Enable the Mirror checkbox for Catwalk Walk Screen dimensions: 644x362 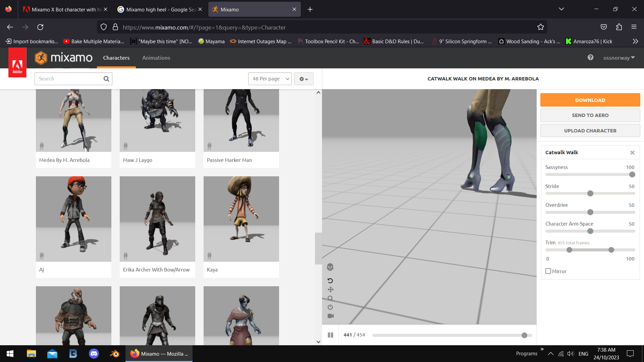pyautogui.click(x=548, y=271)
